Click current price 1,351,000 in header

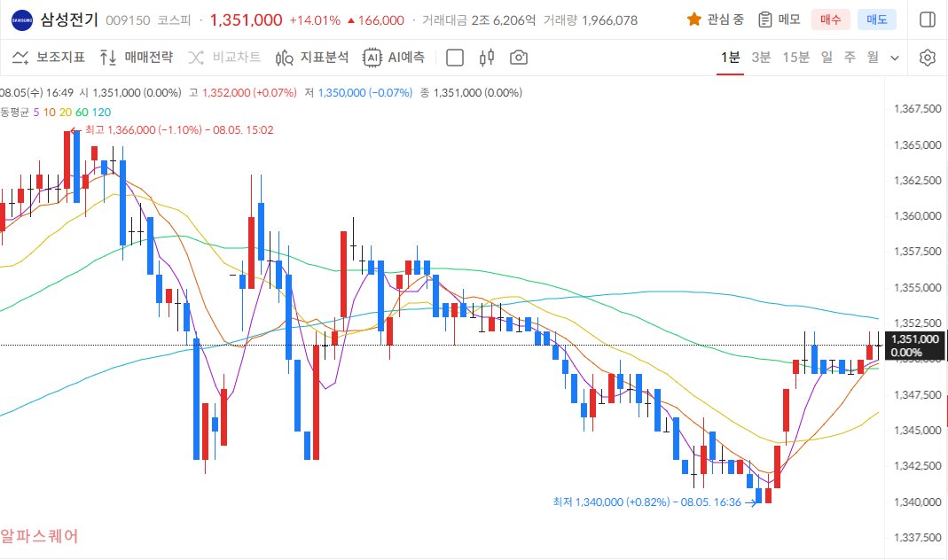pyautogui.click(x=246, y=19)
